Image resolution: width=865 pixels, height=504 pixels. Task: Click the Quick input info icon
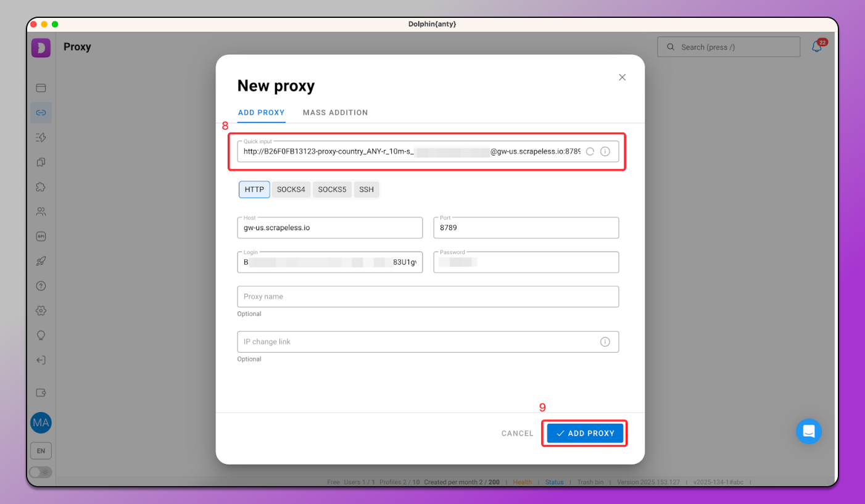(605, 151)
